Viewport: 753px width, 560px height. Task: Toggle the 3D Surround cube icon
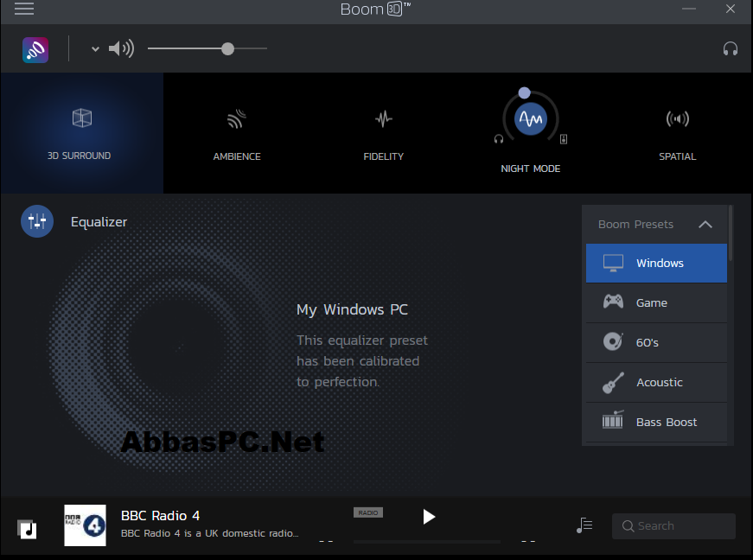82,118
